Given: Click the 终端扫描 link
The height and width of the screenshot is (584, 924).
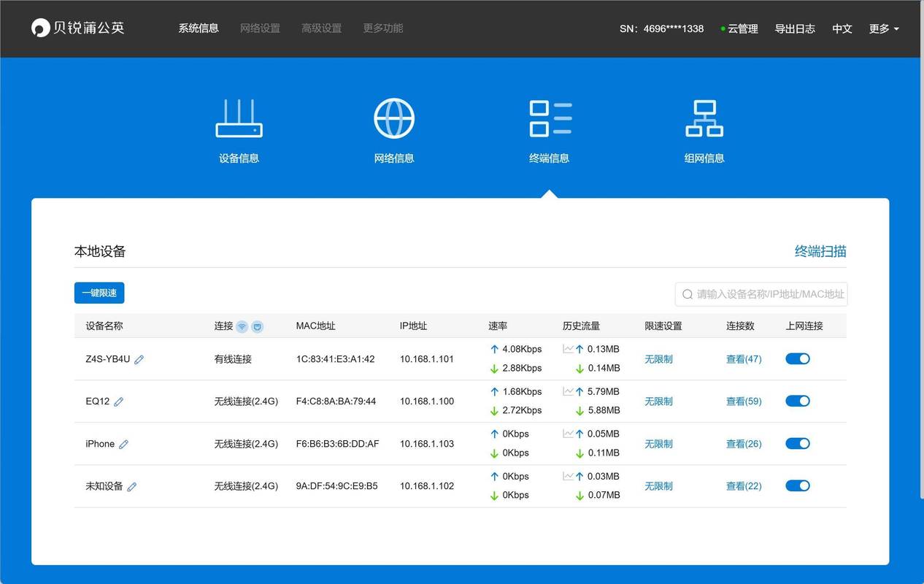Looking at the screenshot, I should pos(820,251).
